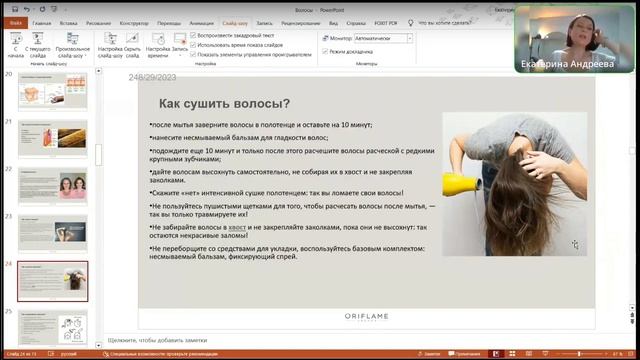Viewport: 640px width, 360px height.
Task: Select slide 23 thumbnail
Action: (x=53, y=233)
